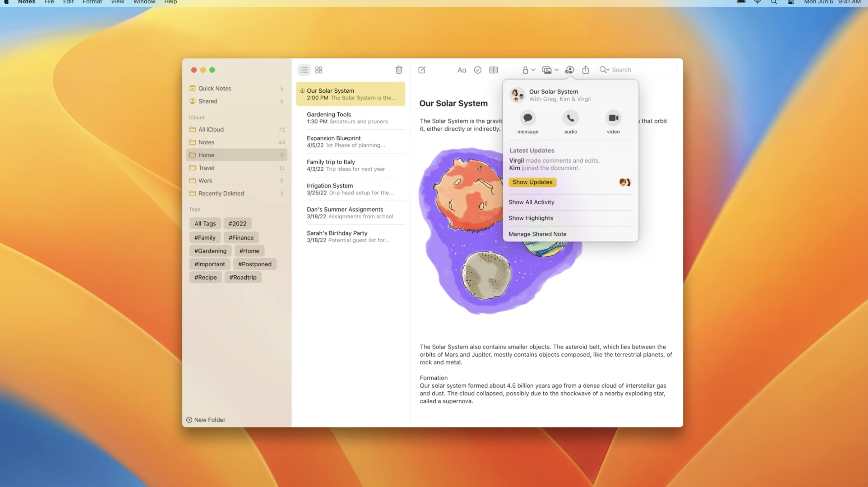This screenshot has height=487, width=868.
Task: Open the lock note dropdown
Action: [528, 70]
